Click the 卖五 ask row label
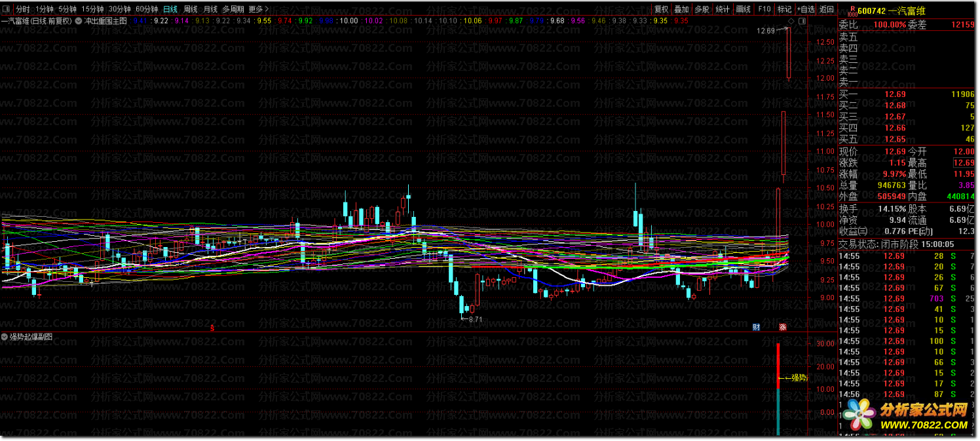This screenshot has width=980, height=441. click(848, 37)
